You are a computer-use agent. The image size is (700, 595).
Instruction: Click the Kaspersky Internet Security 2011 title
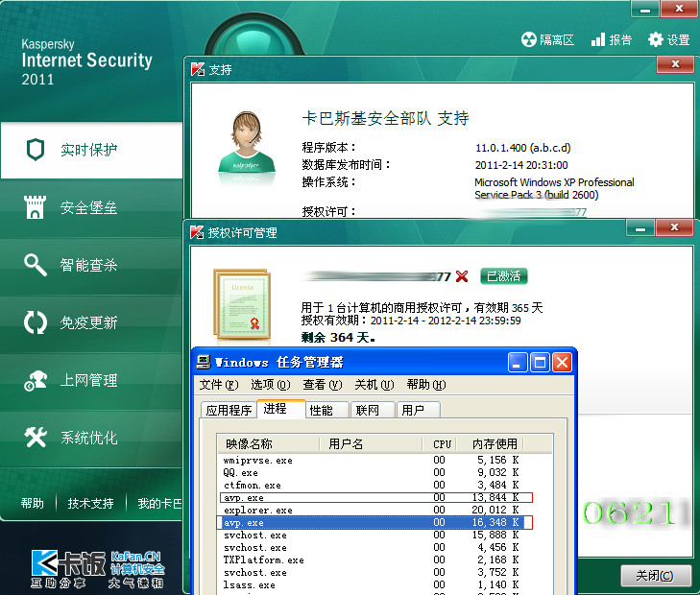tap(86, 62)
